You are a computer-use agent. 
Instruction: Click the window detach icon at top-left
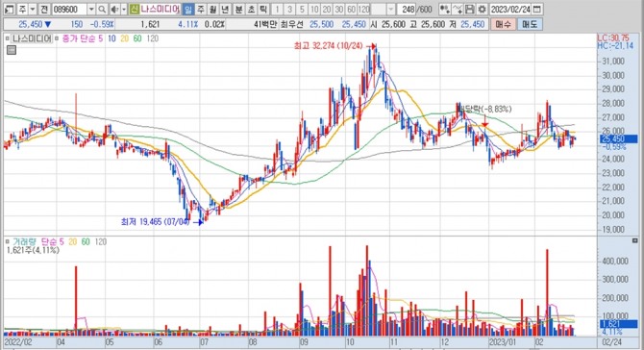click(x=9, y=9)
